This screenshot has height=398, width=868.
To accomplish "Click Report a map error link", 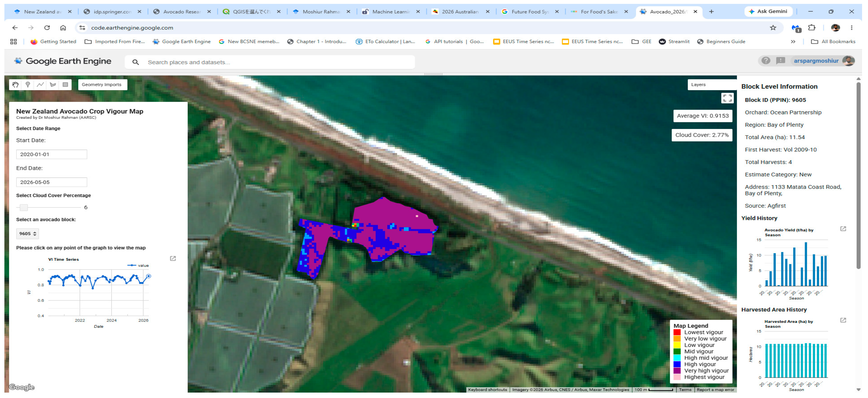I will coord(715,390).
